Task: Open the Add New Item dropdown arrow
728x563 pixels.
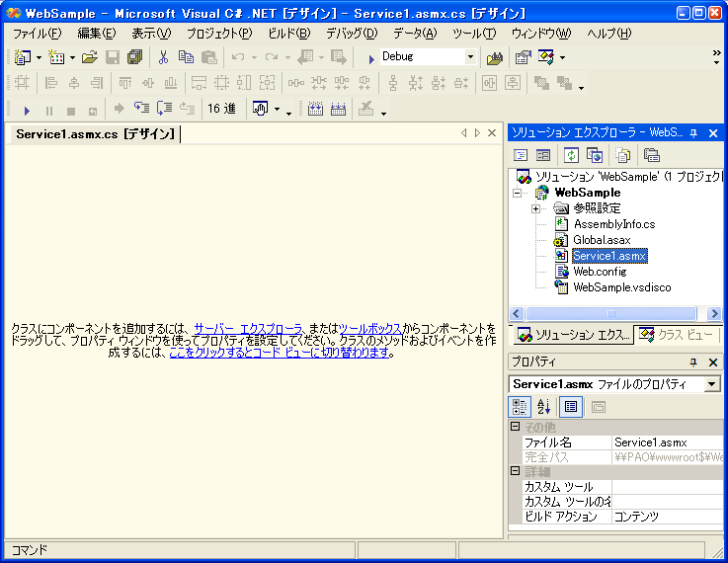Action: (x=72, y=57)
